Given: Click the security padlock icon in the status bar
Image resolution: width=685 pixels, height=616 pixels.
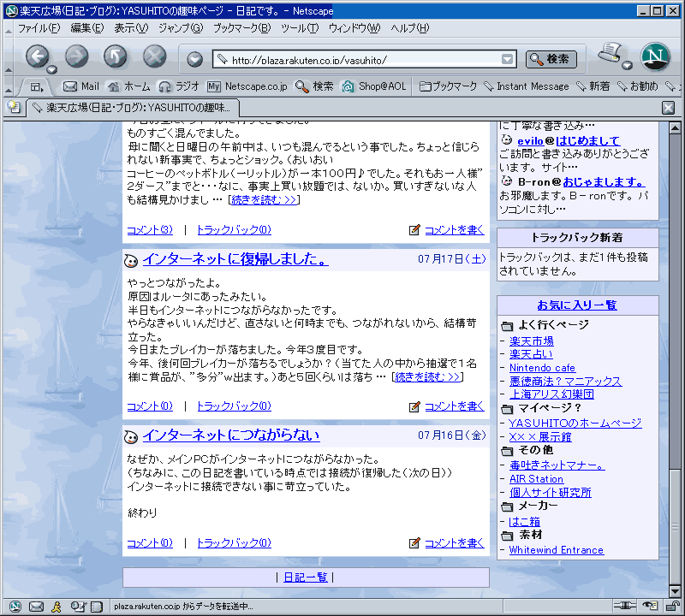Looking at the screenshot, I should 672,606.
